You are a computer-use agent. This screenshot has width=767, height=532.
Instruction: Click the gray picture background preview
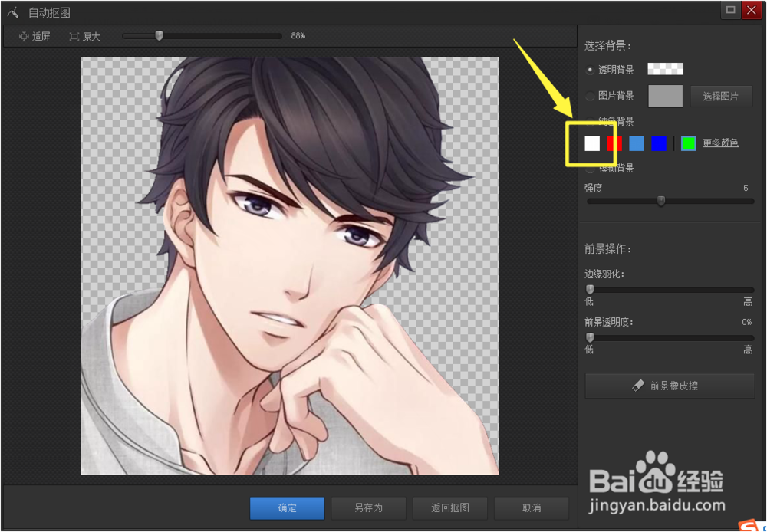665,96
